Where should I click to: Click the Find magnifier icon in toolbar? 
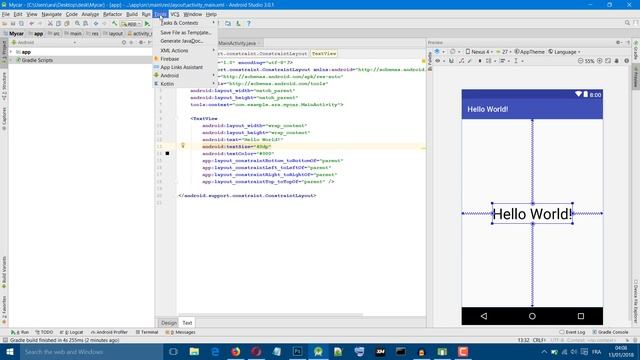click(77, 24)
